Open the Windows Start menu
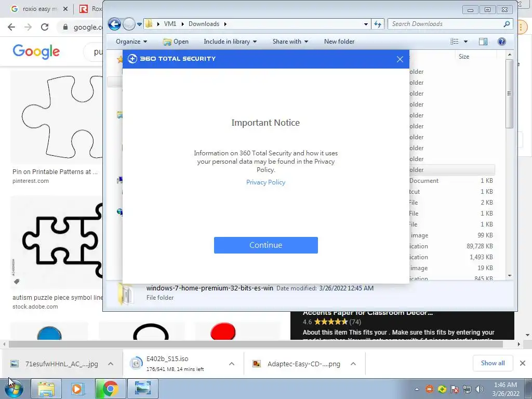532x399 pixels. 14,389
